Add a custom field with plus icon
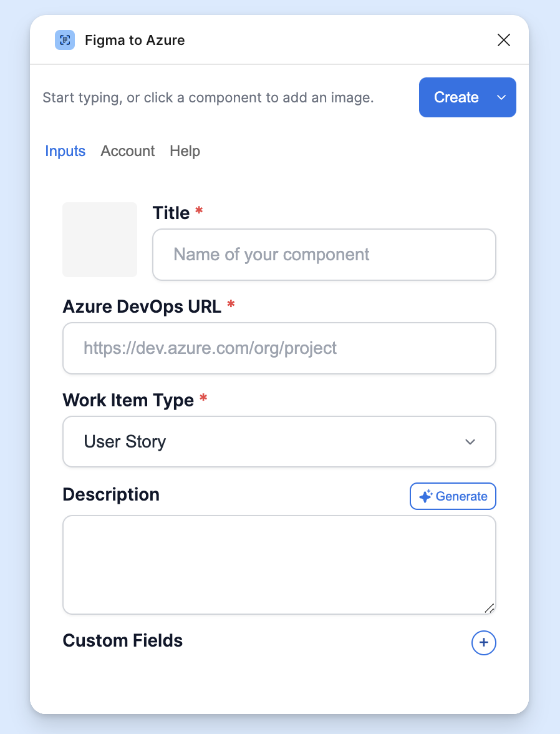Image resolution: width=560 pixels, height=734 pixels. coord(483,642)
